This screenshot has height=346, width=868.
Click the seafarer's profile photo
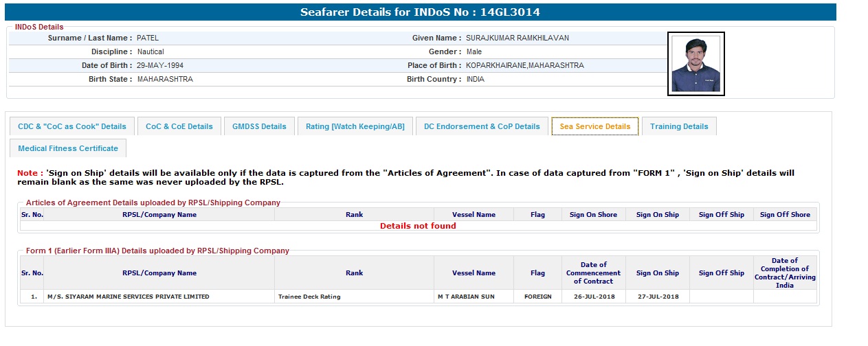695,64
